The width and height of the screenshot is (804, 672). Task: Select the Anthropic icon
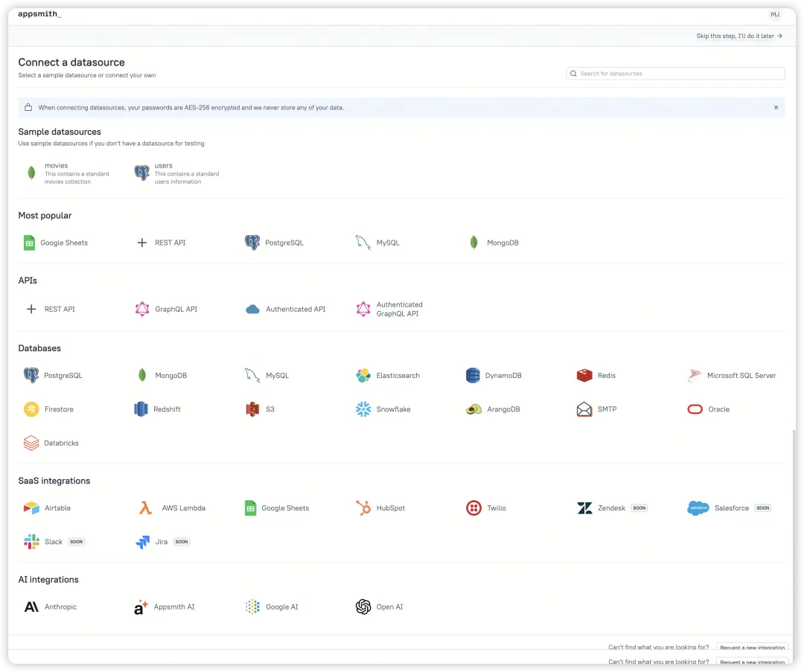[31, 607]
